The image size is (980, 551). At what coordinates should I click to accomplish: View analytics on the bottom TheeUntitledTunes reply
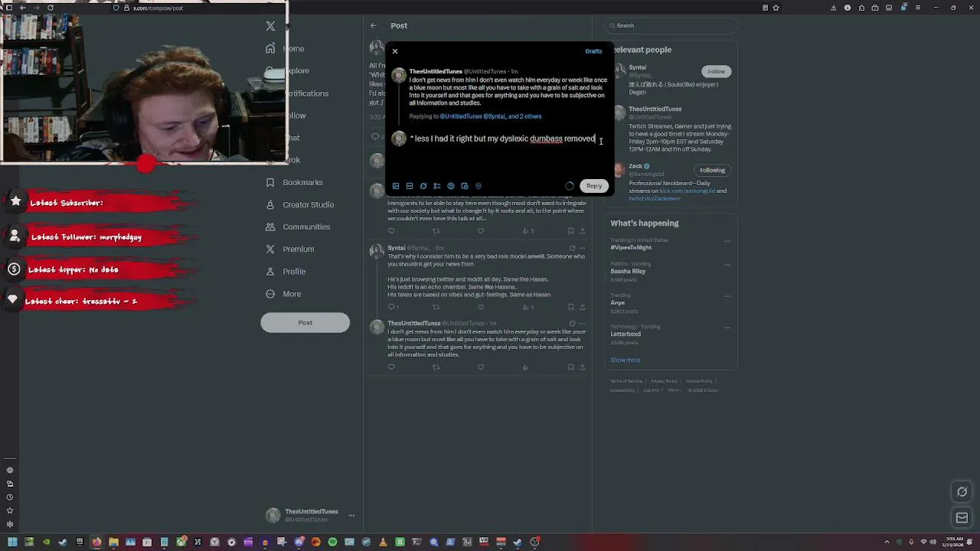tap(525, 367)
